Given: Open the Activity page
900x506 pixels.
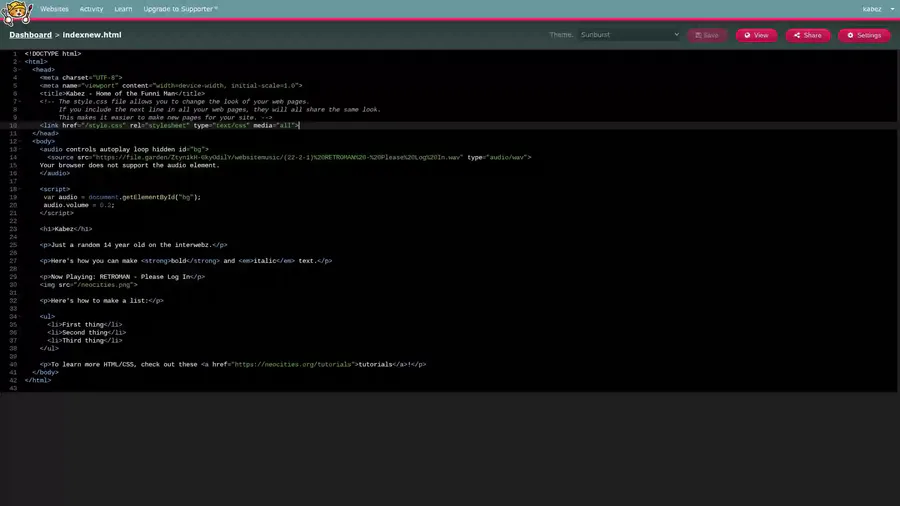Looking at the screenshot, I should click(91, 9).
